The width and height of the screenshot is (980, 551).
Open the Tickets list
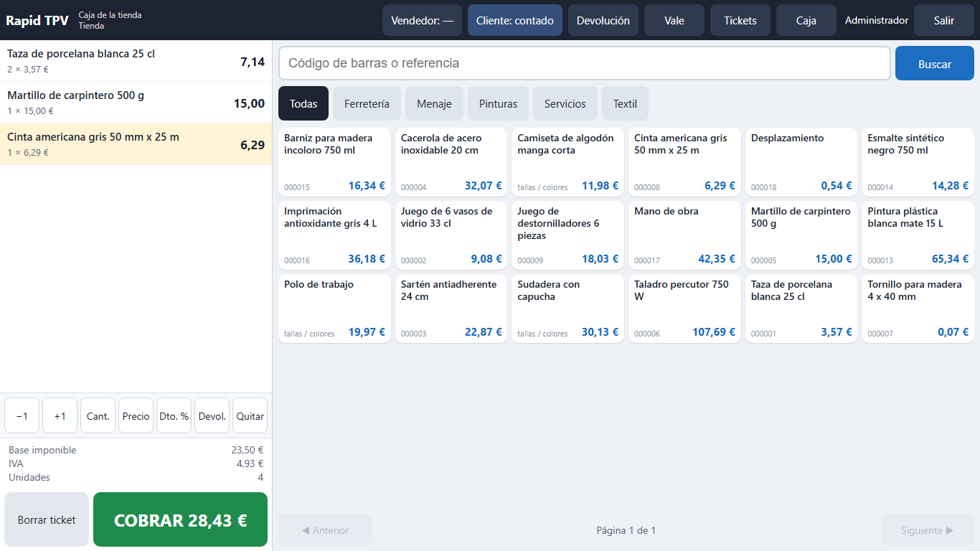coord(740,20)
